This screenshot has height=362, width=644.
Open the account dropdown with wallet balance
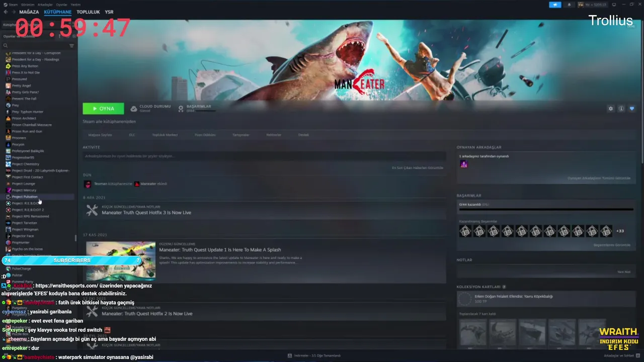[x=592, y=5]
